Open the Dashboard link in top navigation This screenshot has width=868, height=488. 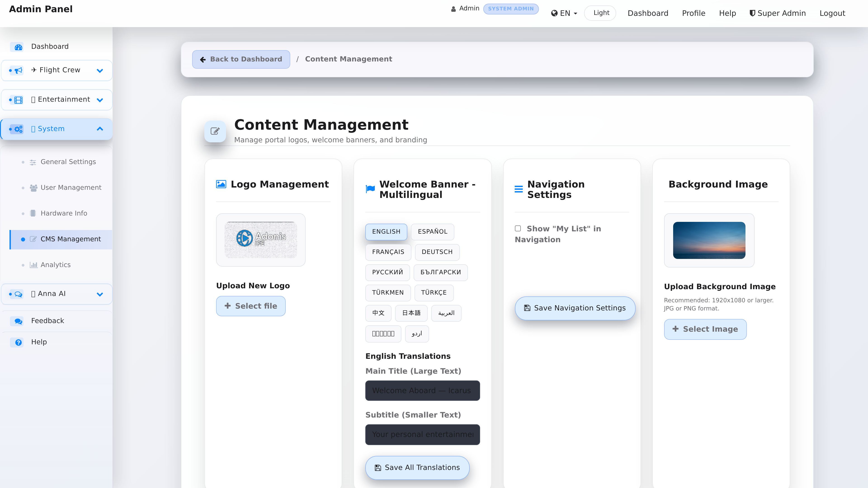click(648, 14)
